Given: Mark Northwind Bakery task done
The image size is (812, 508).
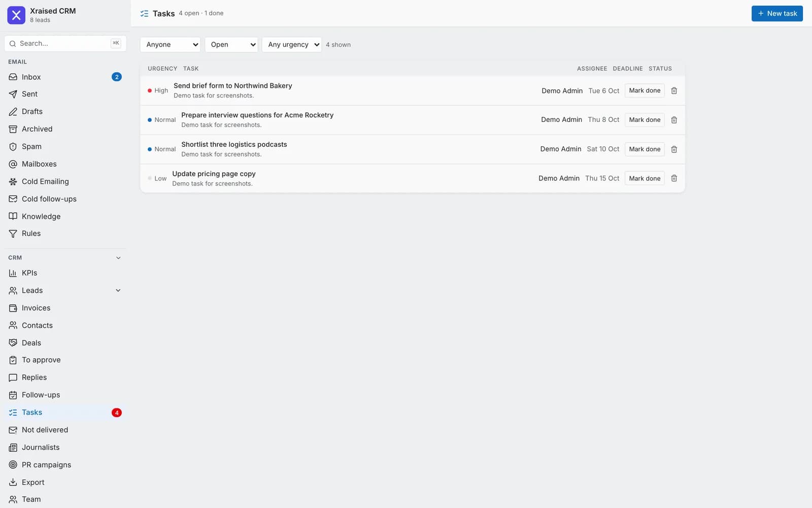Looking at the screenshot, I should coord(645,91).
